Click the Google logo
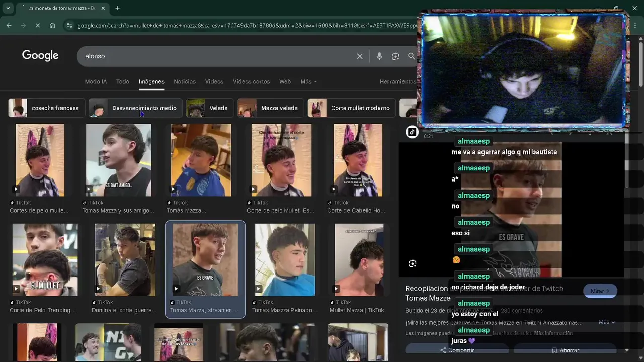Screen dimensions: 644x362 pos(40,56)
